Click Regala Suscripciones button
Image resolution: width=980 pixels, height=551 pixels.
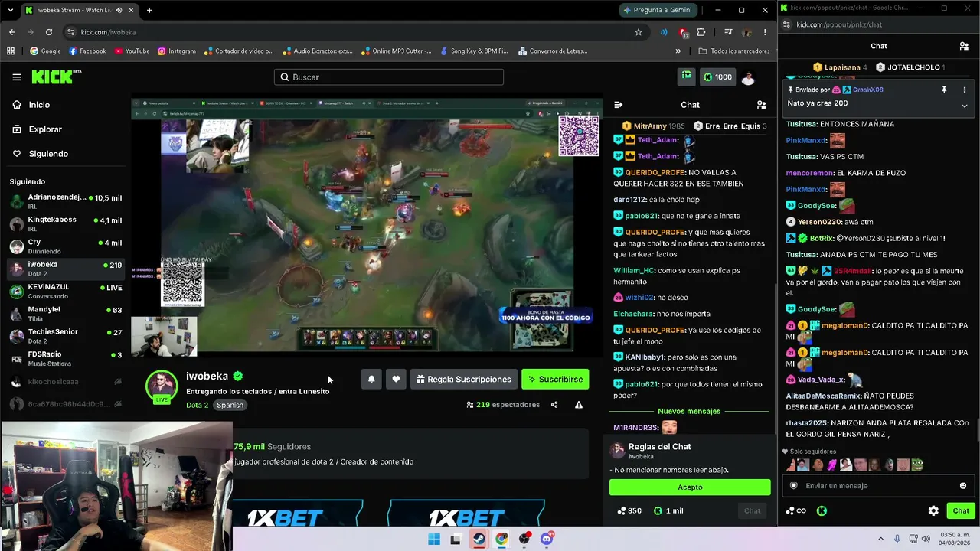tap(463, 379)
